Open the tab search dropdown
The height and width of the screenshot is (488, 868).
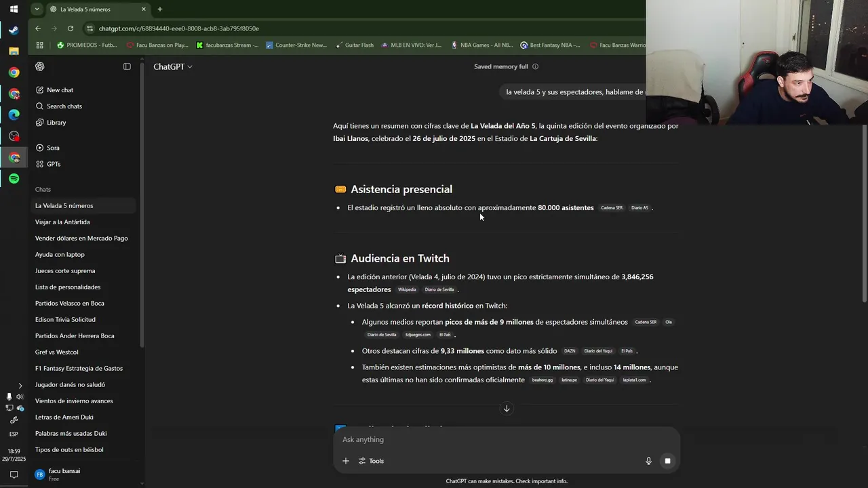point(37,9)
